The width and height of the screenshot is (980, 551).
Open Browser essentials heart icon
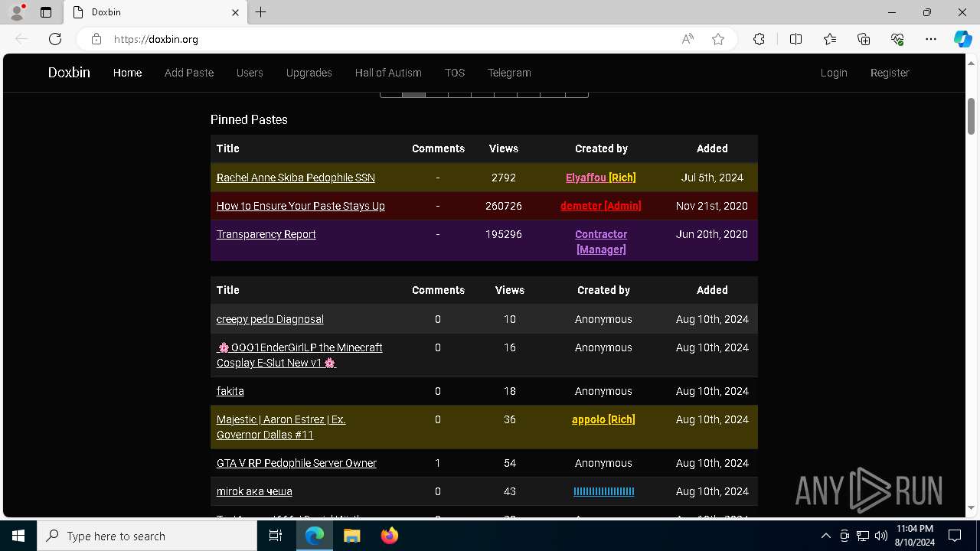coord(897,39)
